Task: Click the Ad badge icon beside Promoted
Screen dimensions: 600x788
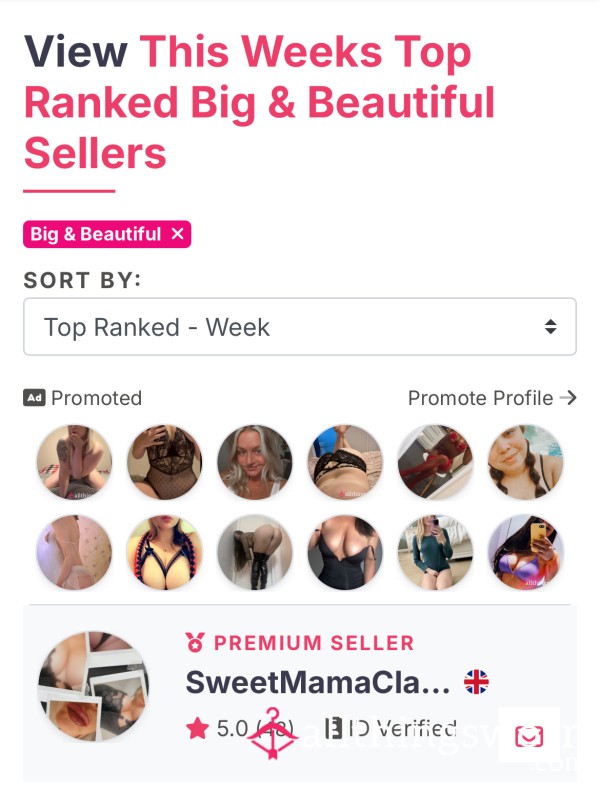Action: coord(34,398)
